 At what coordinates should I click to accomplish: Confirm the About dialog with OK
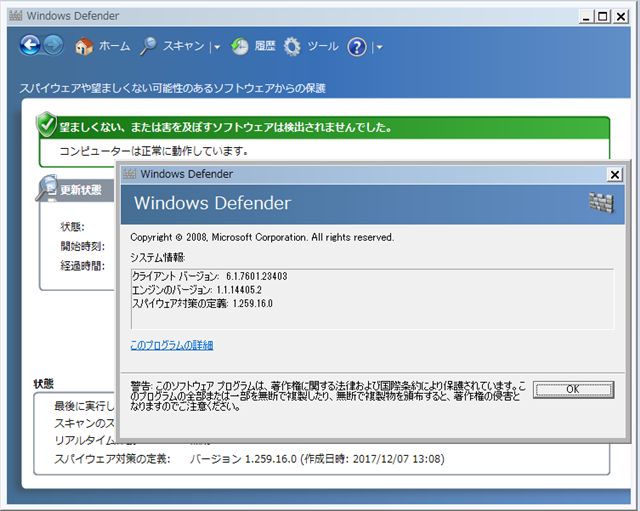click(573, 389)
